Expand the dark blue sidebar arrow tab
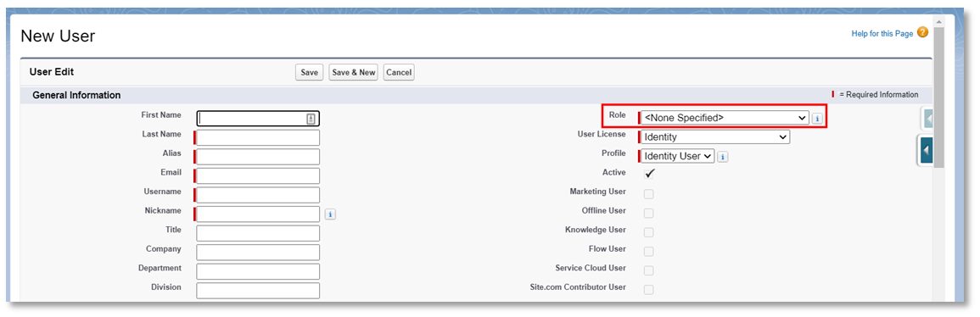Screen dimensions: 980x317 point(926,150)
